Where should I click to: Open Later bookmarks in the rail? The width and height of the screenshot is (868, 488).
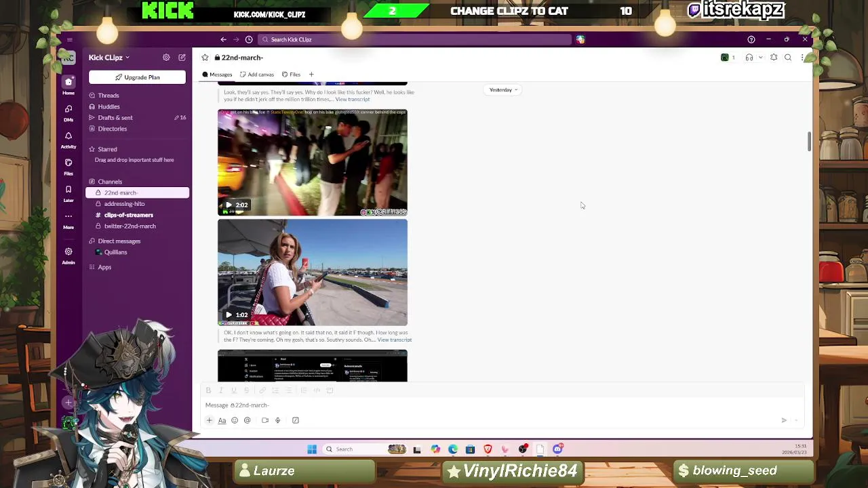68,194
